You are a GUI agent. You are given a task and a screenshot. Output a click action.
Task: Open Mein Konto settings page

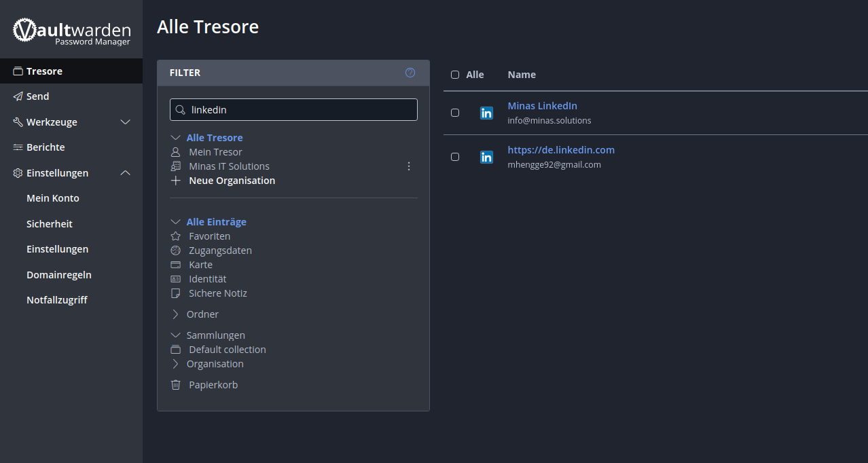pos(53,198)
